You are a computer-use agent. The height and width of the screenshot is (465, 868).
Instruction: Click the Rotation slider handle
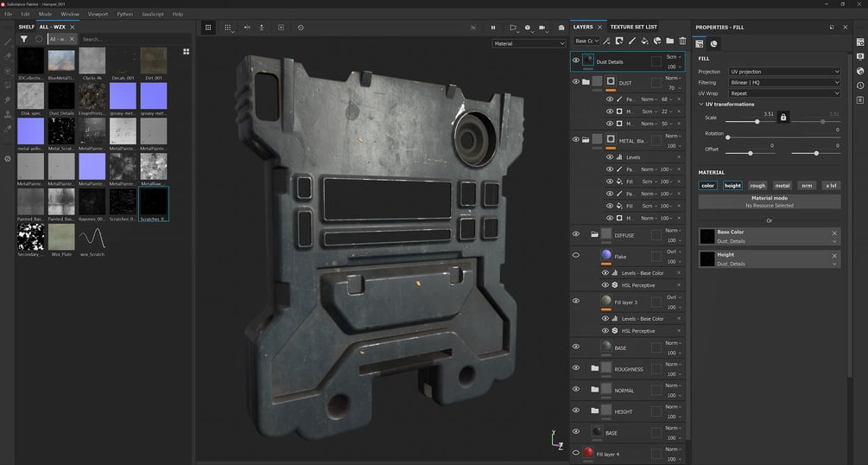pos(727,137)
